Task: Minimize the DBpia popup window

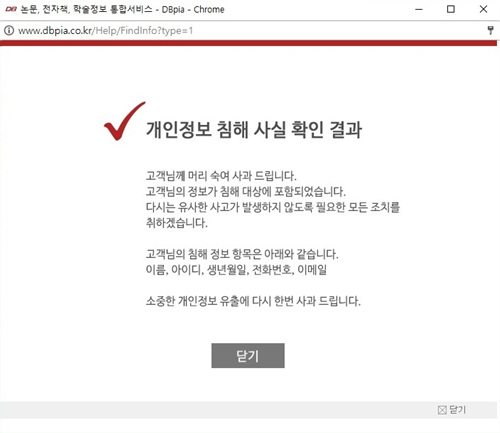Action: 419,9
